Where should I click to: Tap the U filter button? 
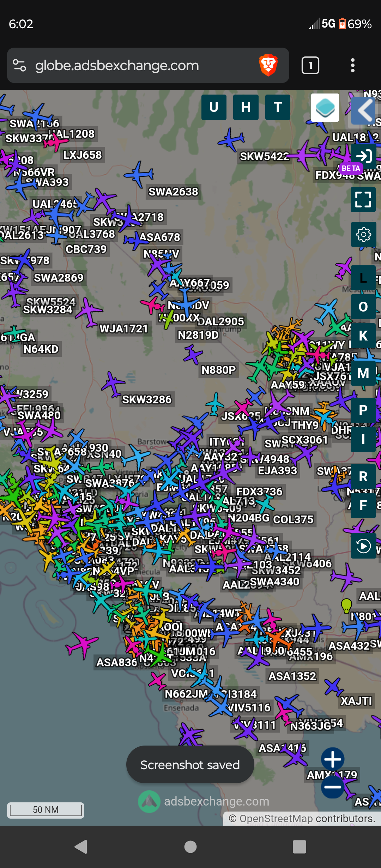click(x=214, y=107)
